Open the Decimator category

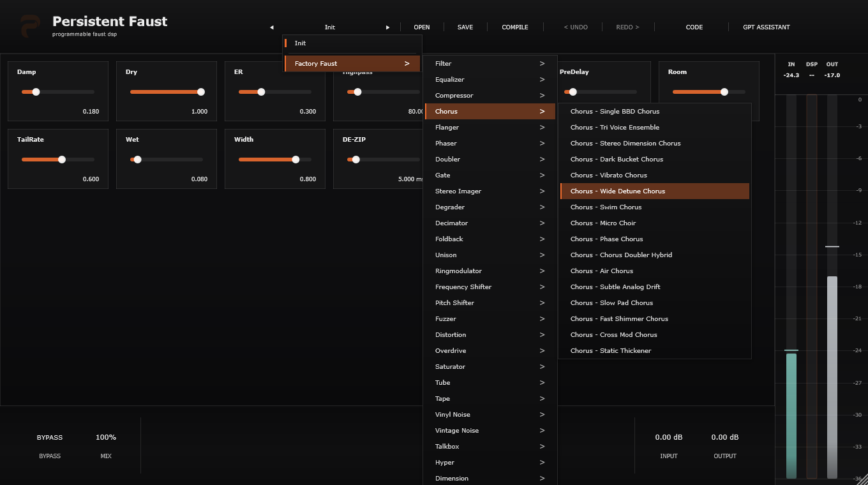point(490,223)
